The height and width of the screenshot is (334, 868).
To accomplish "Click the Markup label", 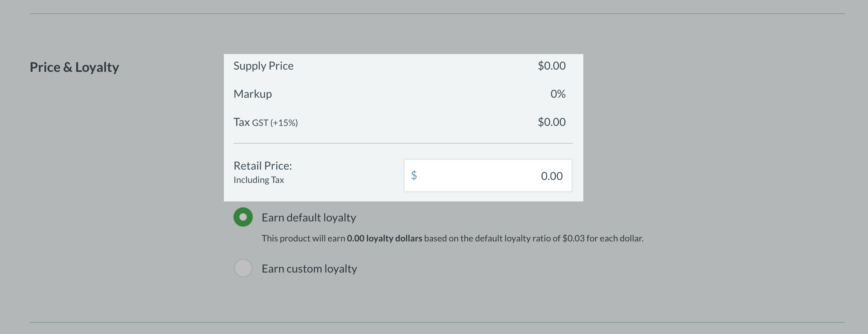I will pyautogui.click(x=253, y=94).
